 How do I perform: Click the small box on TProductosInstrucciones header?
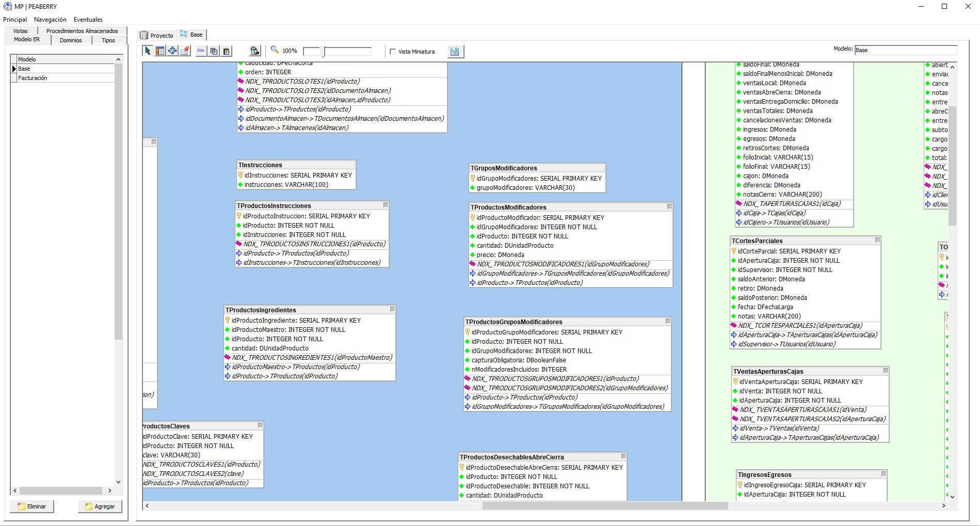tap(385, 205)
